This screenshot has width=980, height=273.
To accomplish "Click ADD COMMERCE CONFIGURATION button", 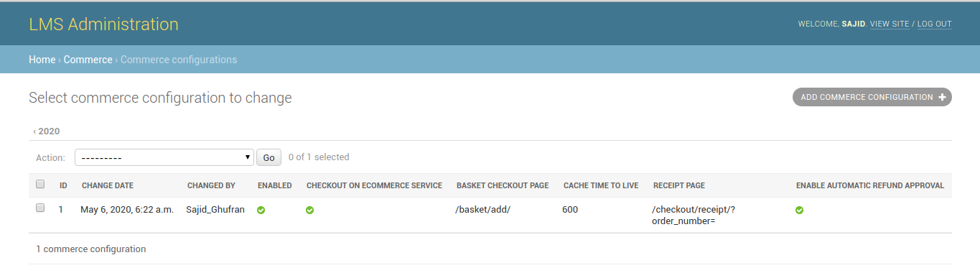I will pos(872,97).
